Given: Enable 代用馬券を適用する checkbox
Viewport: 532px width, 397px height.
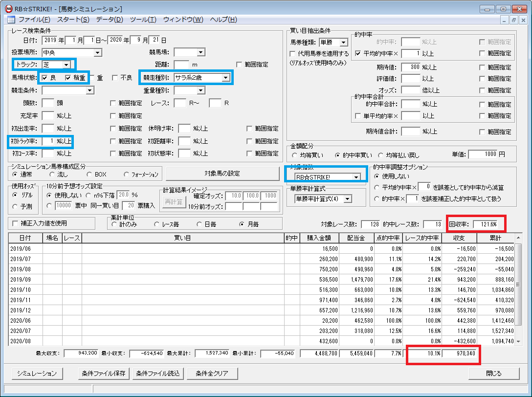Looking at the screenshot, I should (292, 54).
